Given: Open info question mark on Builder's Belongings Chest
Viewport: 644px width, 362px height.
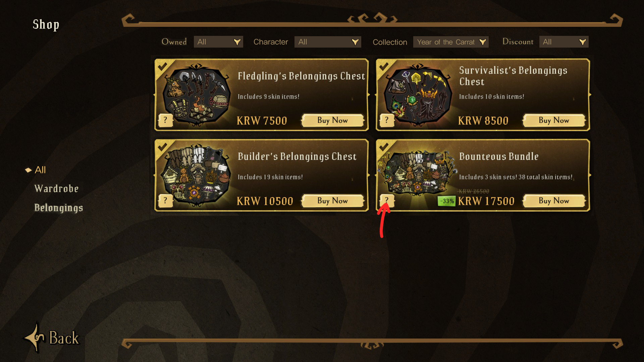Looking at the screenshot, I should [x=165, y=200].
